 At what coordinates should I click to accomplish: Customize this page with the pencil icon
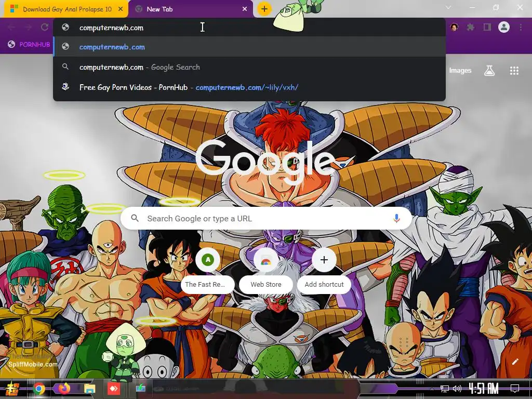[x=515, y=362]
